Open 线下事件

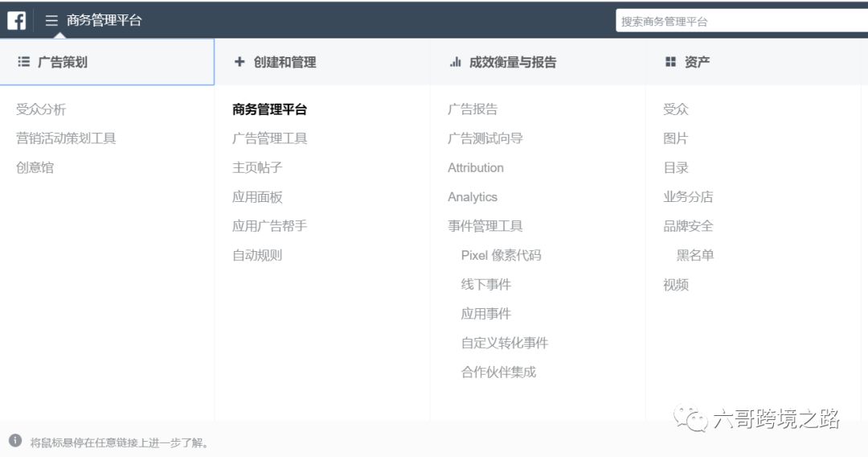click(486, 284)
